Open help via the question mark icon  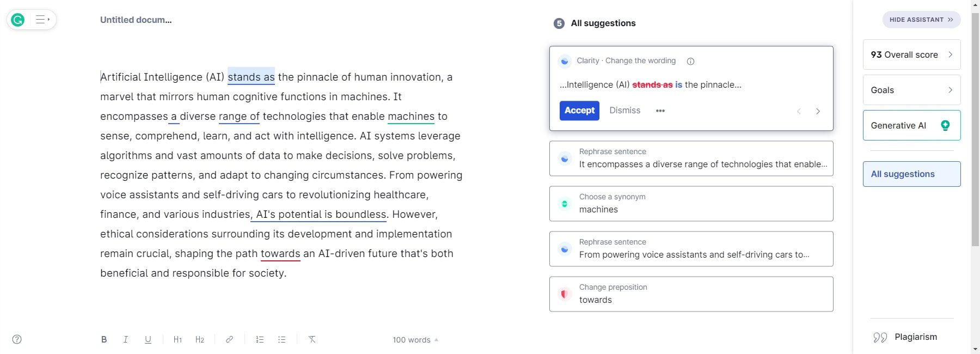17,339
